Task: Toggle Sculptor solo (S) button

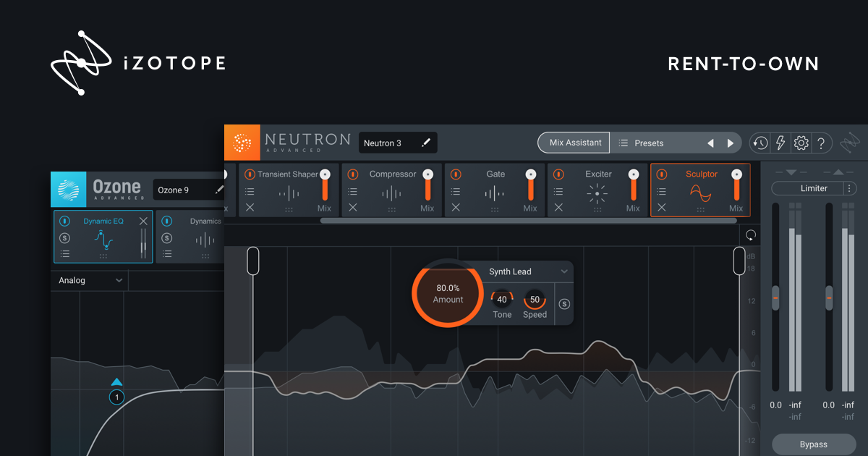Action: (564, 304)
